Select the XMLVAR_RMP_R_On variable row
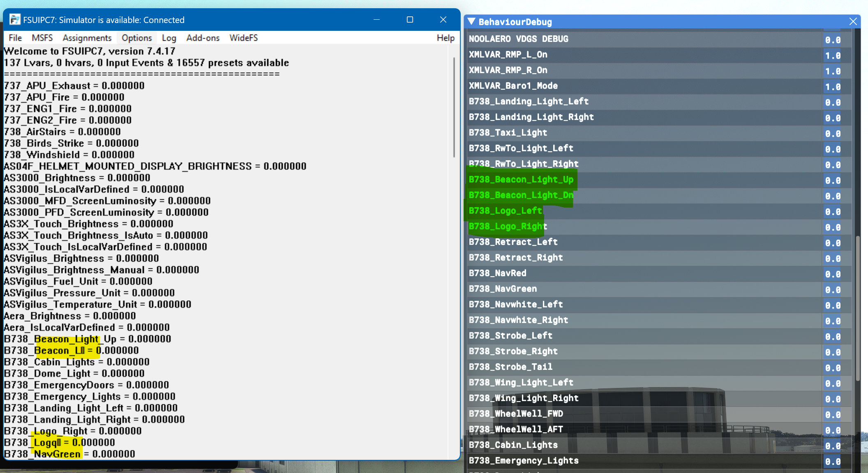 [660, 70]
